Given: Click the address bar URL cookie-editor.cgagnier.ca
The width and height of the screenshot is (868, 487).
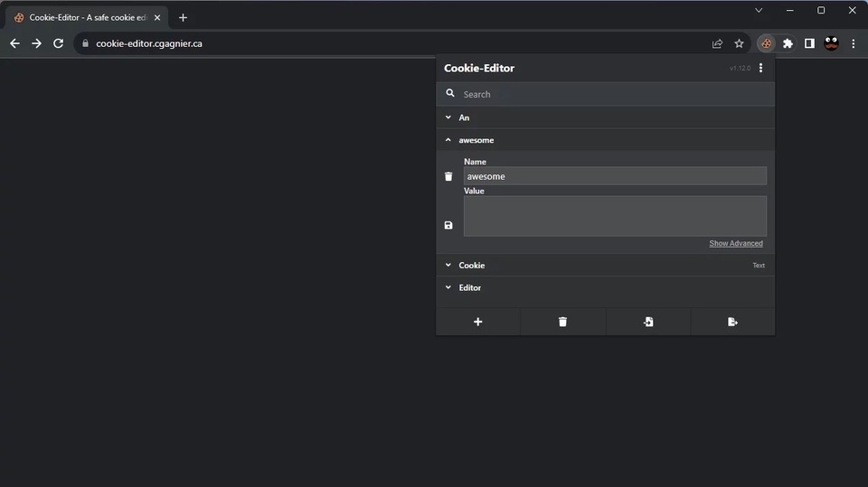Looking at the screenshot, I should point(149,43).
